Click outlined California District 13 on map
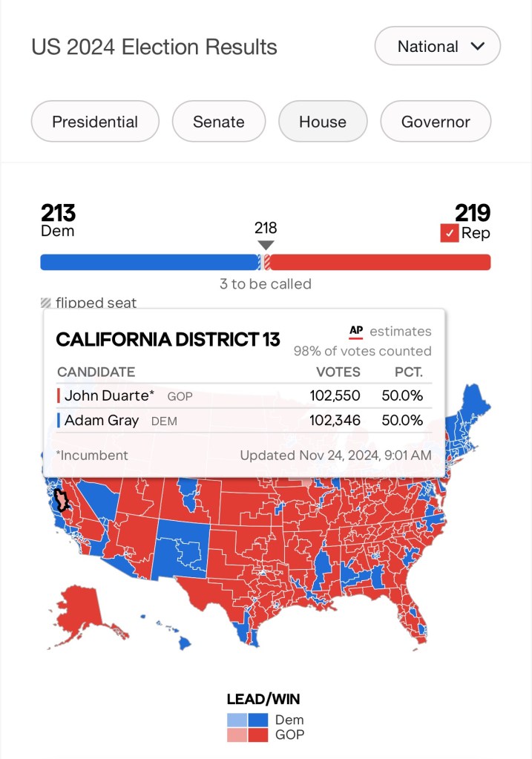Image resolution: width=532 pixels, height=759 pixels. [62, 501]
